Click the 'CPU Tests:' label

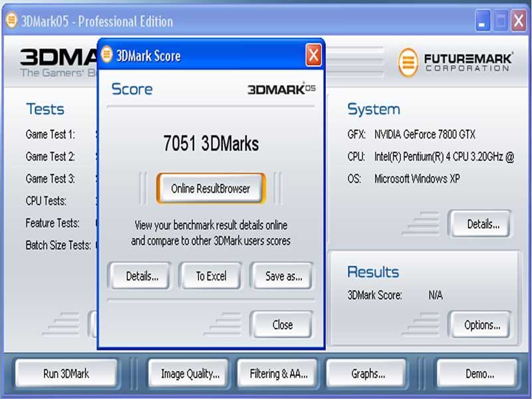click(46, 201)
